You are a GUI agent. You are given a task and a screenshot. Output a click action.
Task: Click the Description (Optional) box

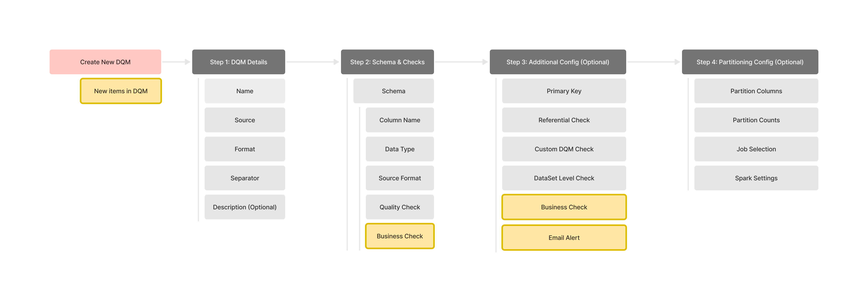(x=245, y=207)
